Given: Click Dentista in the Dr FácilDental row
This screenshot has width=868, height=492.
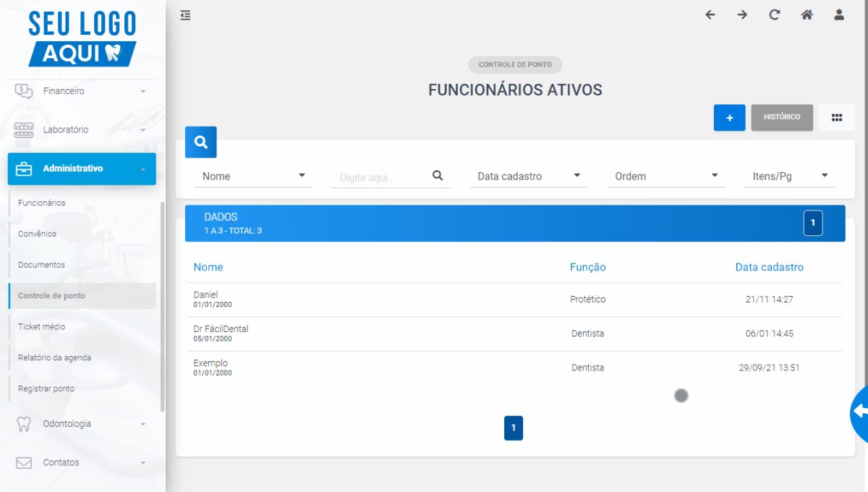Looking at the screenshot, I should click(x=588, y=334).
